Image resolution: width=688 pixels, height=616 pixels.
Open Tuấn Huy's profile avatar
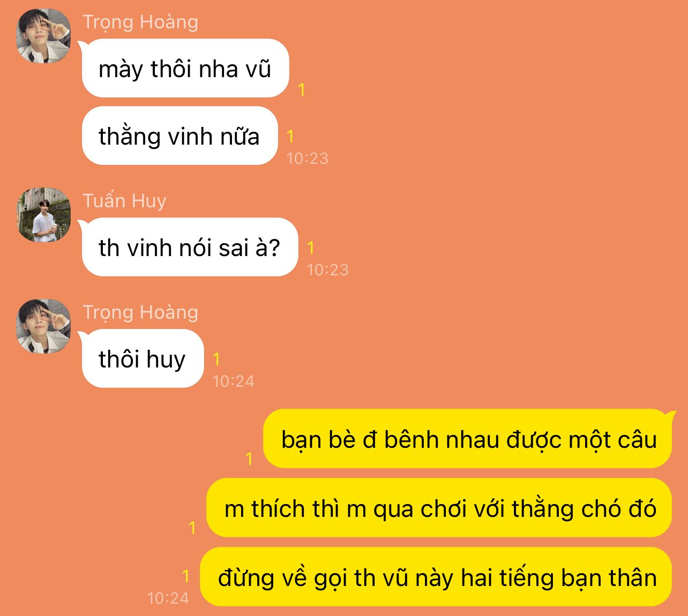[x=43, y=215]
